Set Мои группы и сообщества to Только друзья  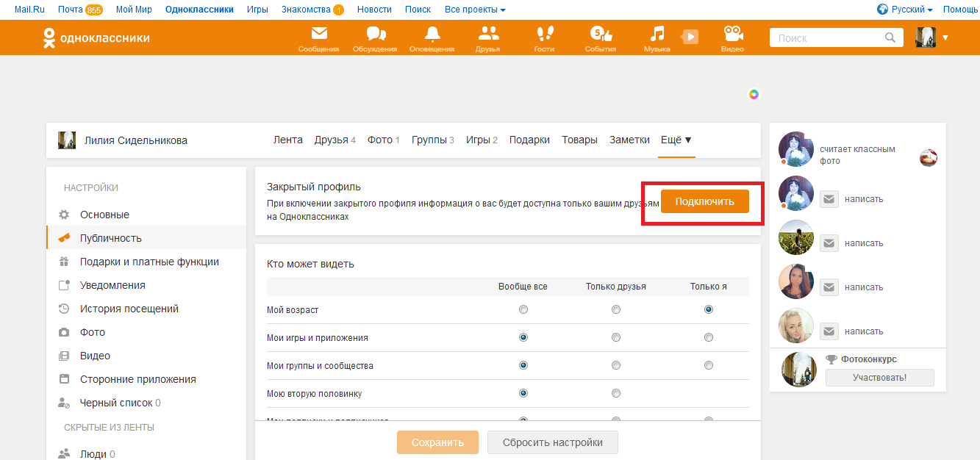coord(616,366)
